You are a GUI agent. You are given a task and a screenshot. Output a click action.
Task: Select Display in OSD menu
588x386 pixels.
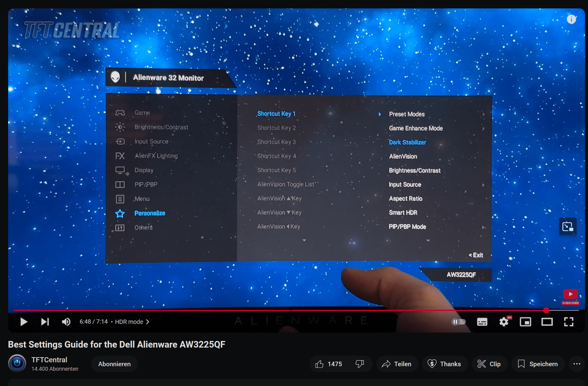[x=144, y=170]
